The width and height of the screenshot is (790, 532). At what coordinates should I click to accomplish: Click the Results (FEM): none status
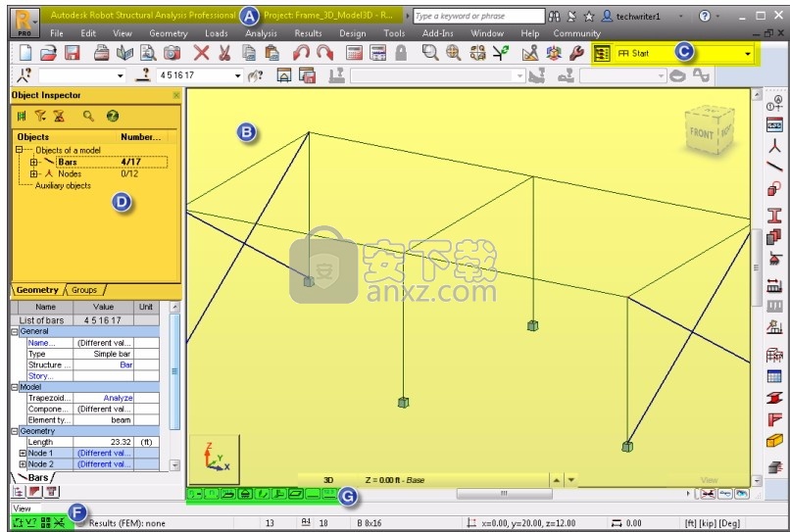[127, 523]
